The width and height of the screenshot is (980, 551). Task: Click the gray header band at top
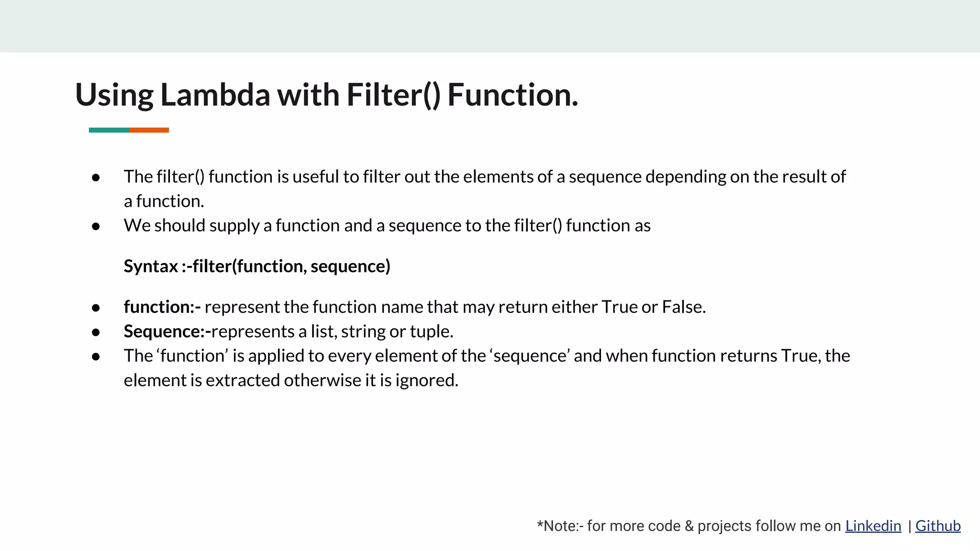click(490, 26)
